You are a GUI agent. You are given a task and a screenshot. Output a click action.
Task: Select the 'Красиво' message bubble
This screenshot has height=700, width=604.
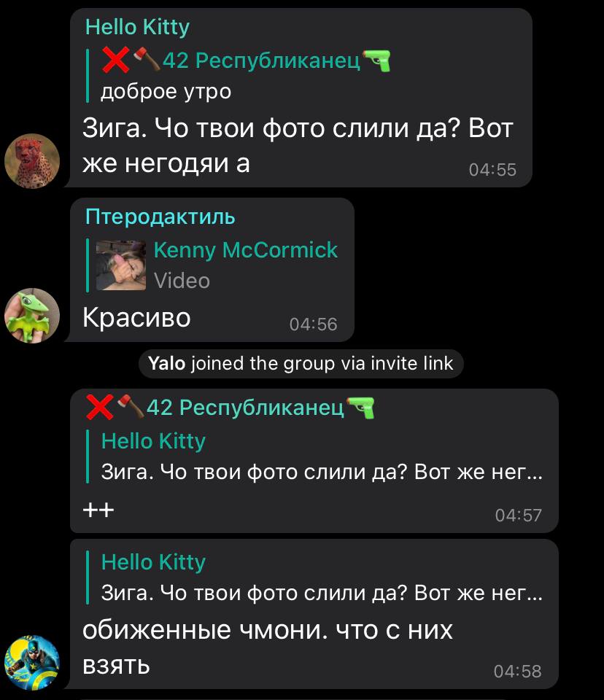(212, 270)
